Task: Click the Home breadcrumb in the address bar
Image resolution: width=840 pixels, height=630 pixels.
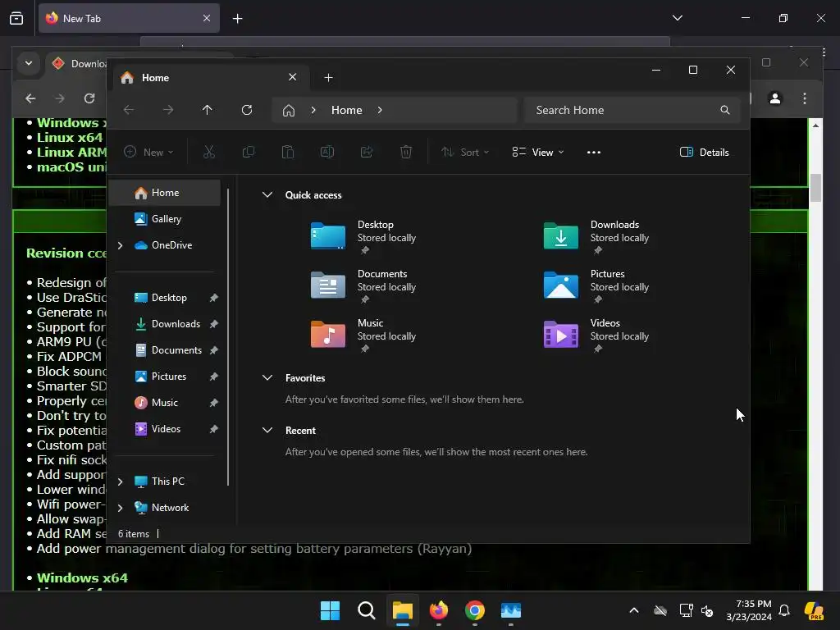Action: click(x=347, y=110)
